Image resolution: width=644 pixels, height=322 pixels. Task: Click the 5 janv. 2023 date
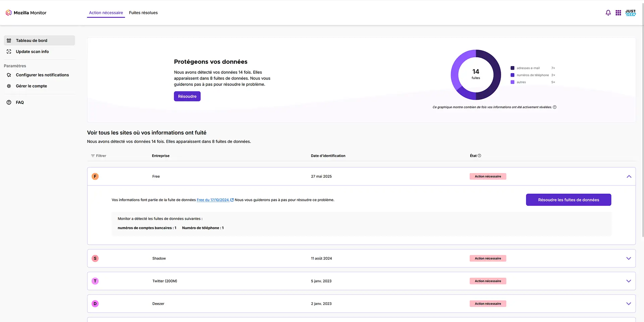tap(321, 281)
